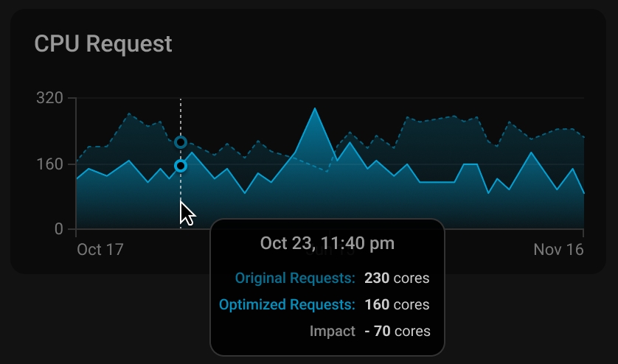Image resolution: width=618 pixels, height=364 pixels.
Task: Click the tallest peak of the solid line
Action: 315,109
